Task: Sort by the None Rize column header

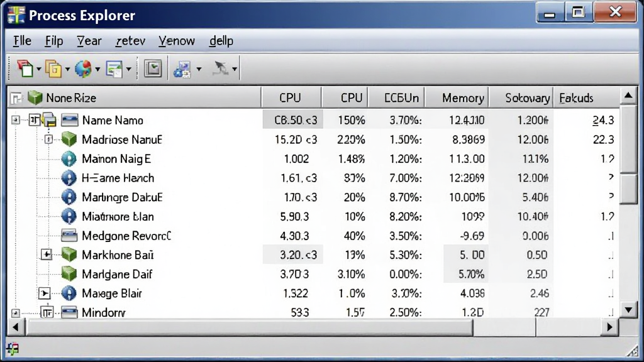Action: [x=135, y=97]
